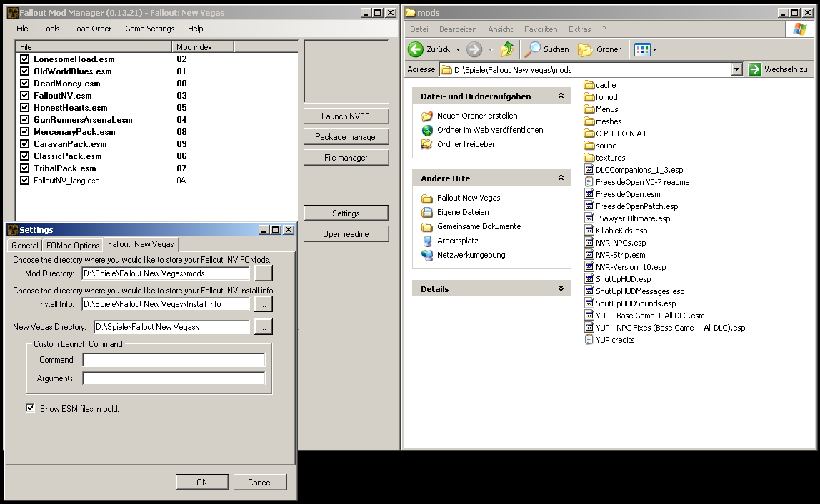This screenshot has height=504, width=820.
Task: Uncheck the OldWorldBlues.esm checkbox
Action: 24,71
